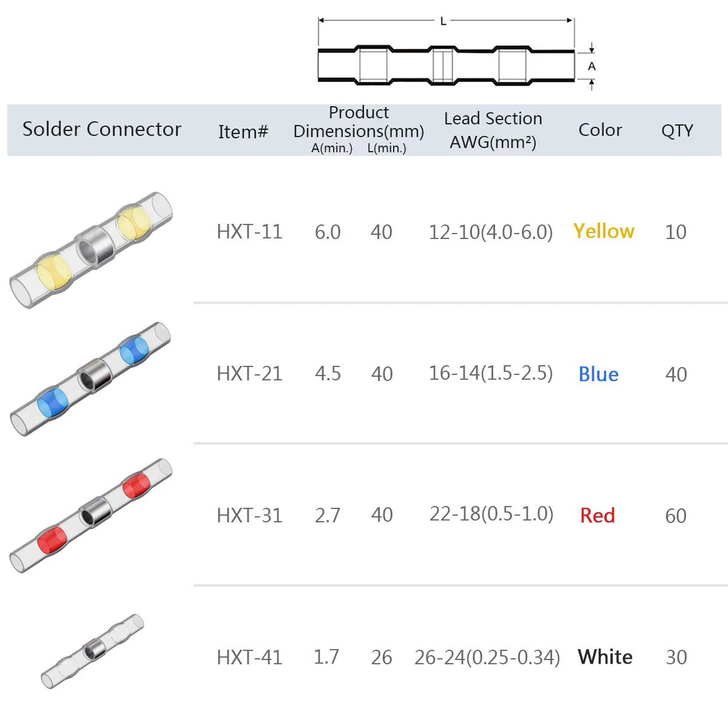Click the yellow solder connector image
This screenshot has height=728, width=728.
[x=91, y=250]
